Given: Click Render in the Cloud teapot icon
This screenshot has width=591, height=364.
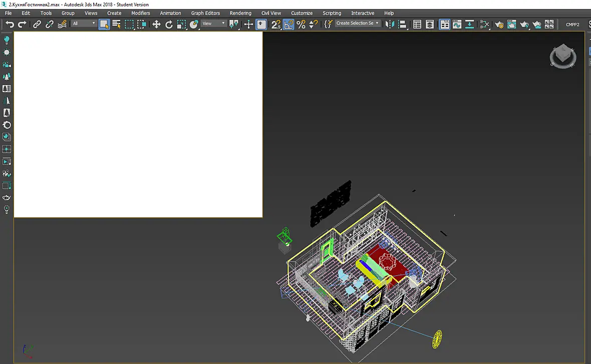Looking at the screenshot, I should 537,25.
